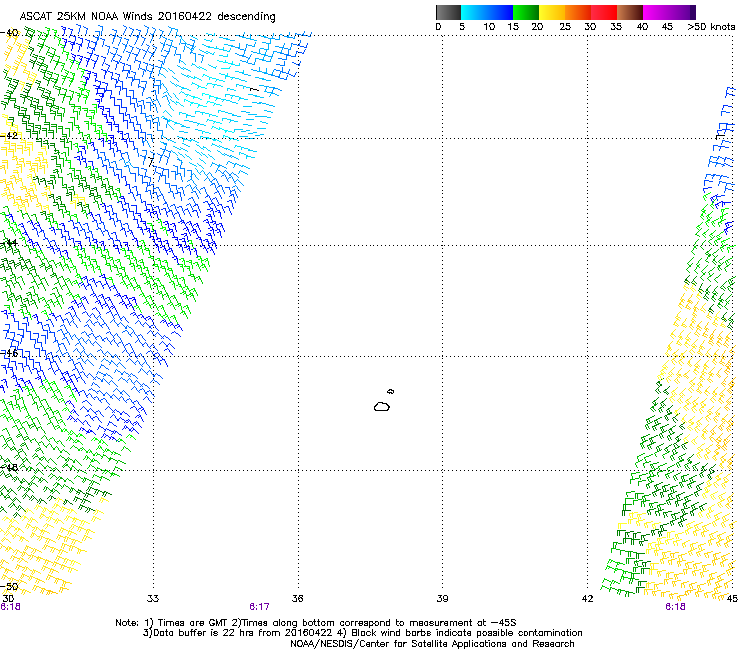
Task: Click the legend label '40'
Action: tap(642, 27)
